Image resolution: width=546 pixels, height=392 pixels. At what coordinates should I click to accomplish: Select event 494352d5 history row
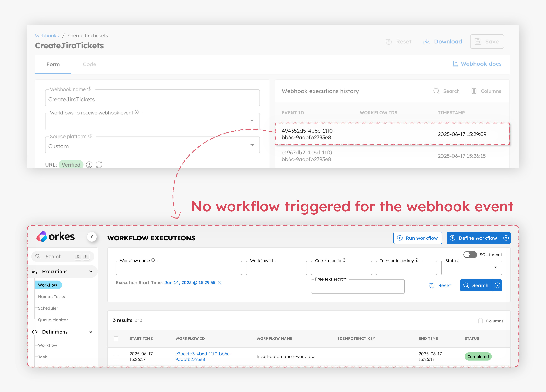pos(392,134)
